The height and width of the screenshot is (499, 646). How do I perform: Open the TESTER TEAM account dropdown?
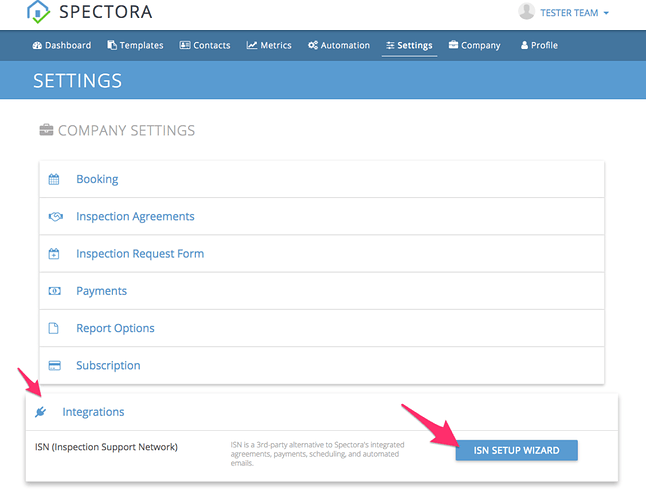pyautogui.click(x=574, y=13)
